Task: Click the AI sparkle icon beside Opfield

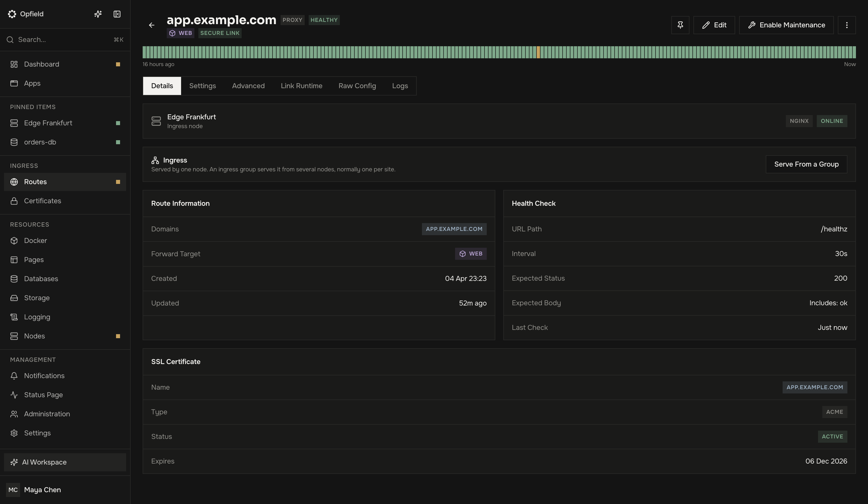Action: 98,14
